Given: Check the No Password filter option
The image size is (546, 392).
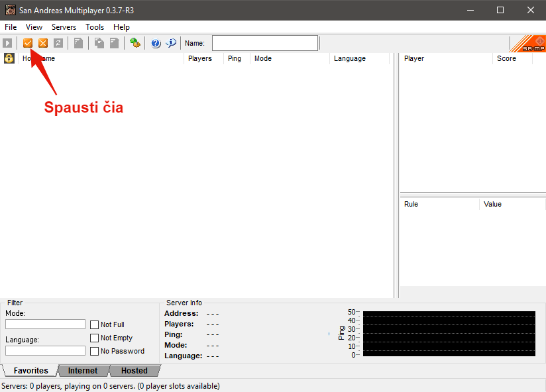Looking at the screenshot, I should click(95, 351).
